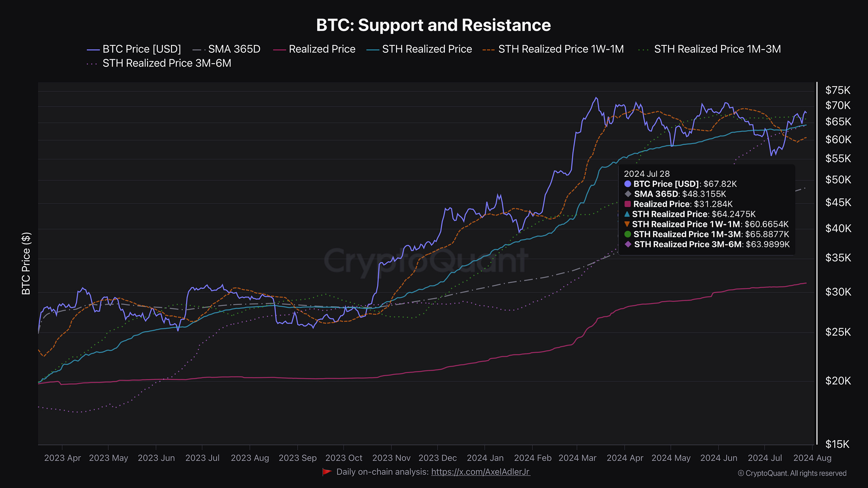The image size is (868, 488).
Task: Click the 1W-1M inverted triangle marker in tooltip
Action: (x=627, y=224)
